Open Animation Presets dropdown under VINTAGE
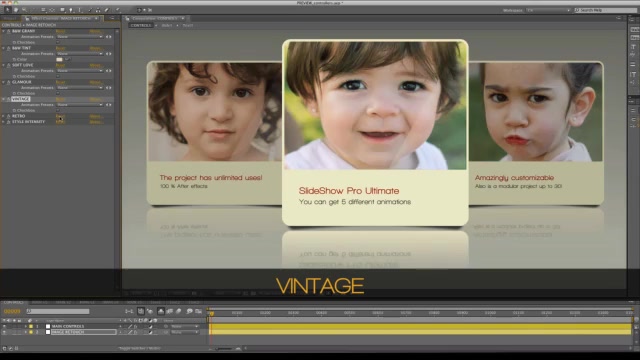Image resolution: width=640 pixels, height=360 pixels. tap(80, 105)
